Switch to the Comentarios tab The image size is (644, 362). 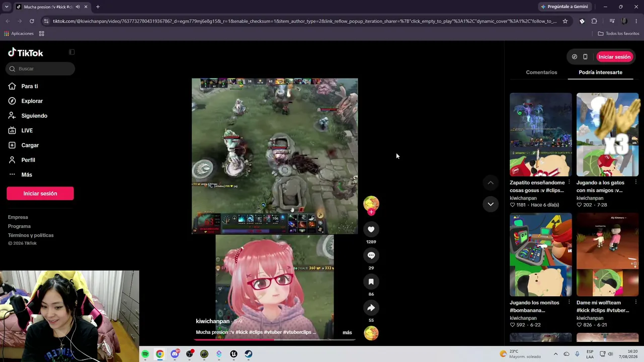tap(541, 72)
